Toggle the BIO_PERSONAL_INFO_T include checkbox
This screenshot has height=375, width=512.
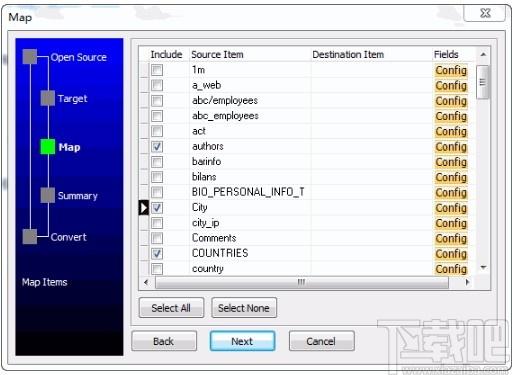tap(157, 192)
